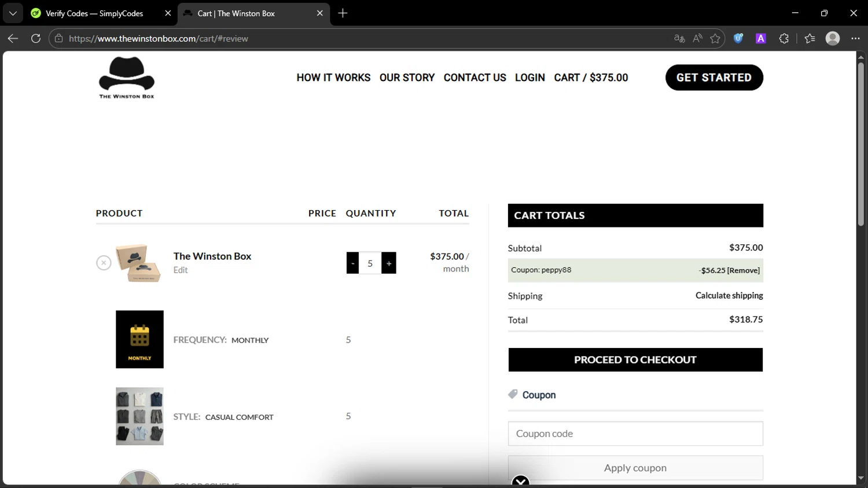Open the favorites list icon
This screenshot has width=868, height=488.
point(810,39)
